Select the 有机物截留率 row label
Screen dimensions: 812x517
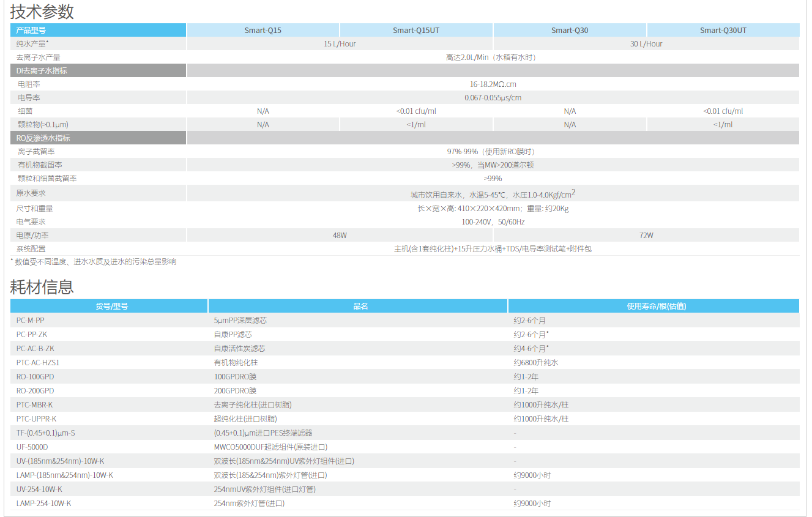click(x=40, y=165)
